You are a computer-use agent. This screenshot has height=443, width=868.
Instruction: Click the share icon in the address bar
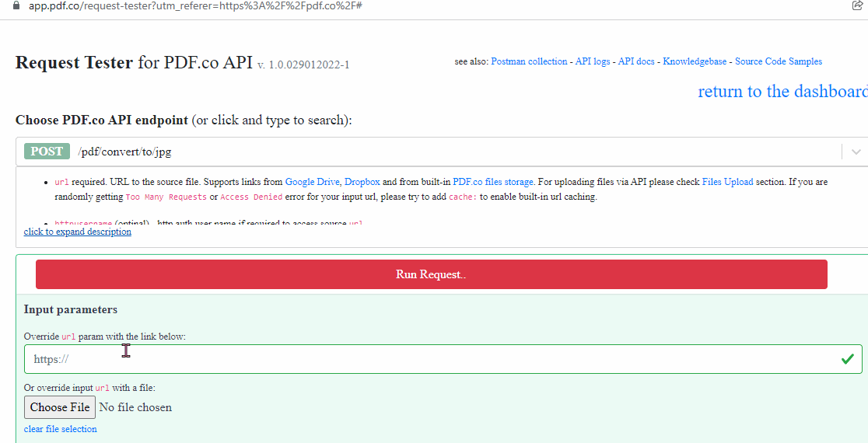857,5
